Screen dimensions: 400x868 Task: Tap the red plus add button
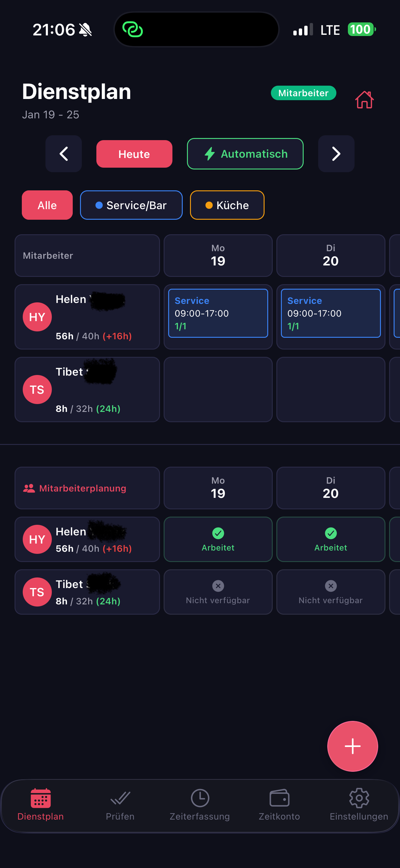pyautogui.click(x=352, y=746)
